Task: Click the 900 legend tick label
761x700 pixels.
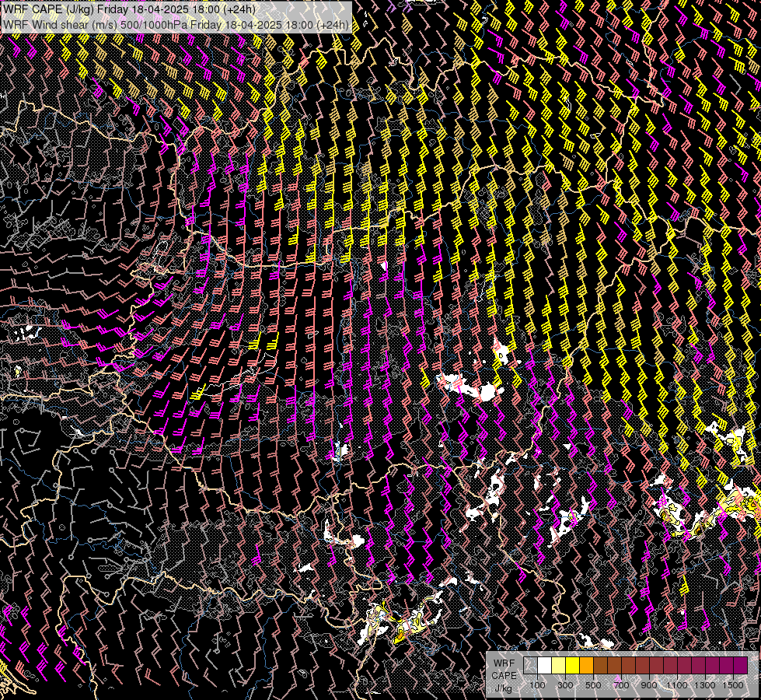Action: point(649,685)
